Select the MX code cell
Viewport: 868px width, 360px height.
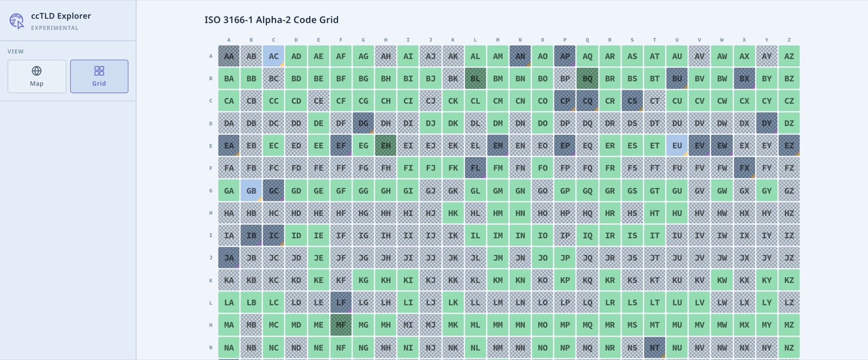coord(744,325)
